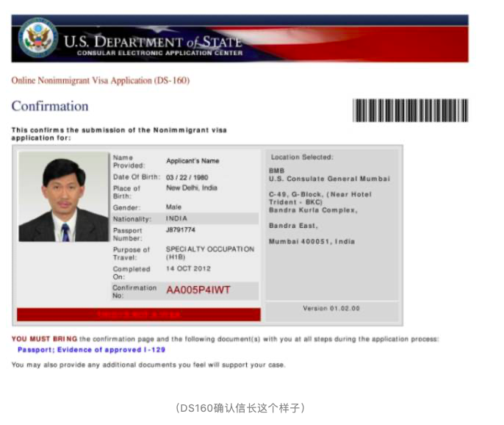Open the Passport; Evidence of approved I-129 link
The width and height of the screenshot is (504, 425).
tap(91, 350)
